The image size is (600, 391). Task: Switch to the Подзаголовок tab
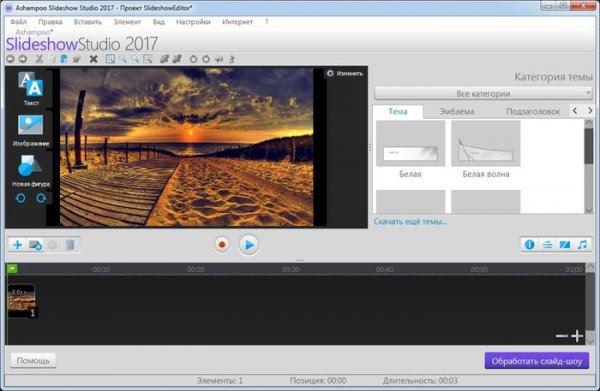pyautogui.click(x=533, y=111)
